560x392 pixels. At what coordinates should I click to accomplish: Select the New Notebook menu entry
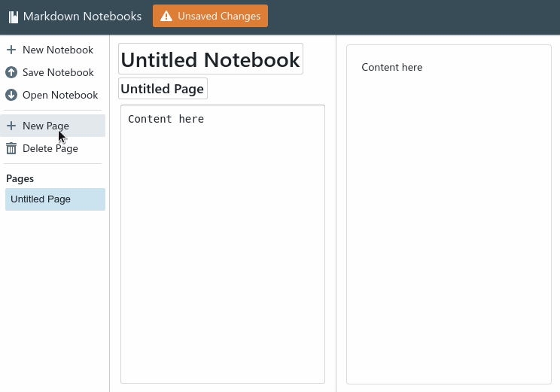point(53,50)
